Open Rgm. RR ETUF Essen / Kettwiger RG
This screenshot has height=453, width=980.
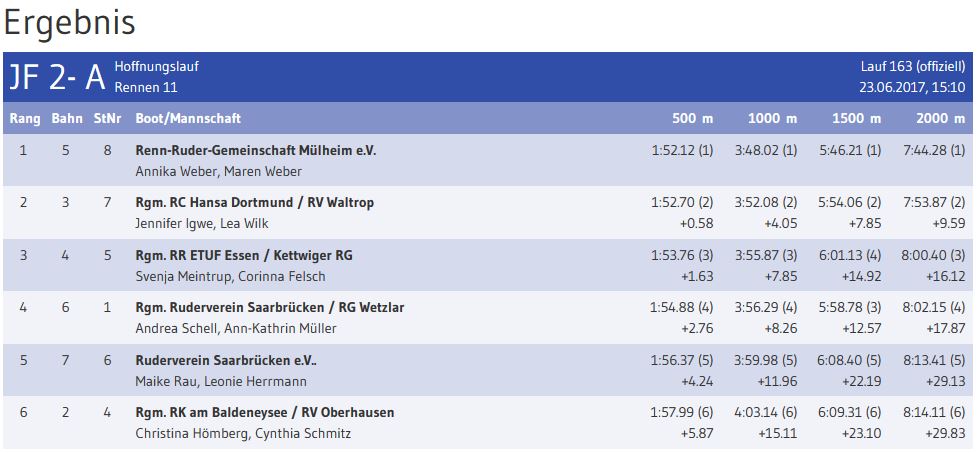[x=244, y=255]
